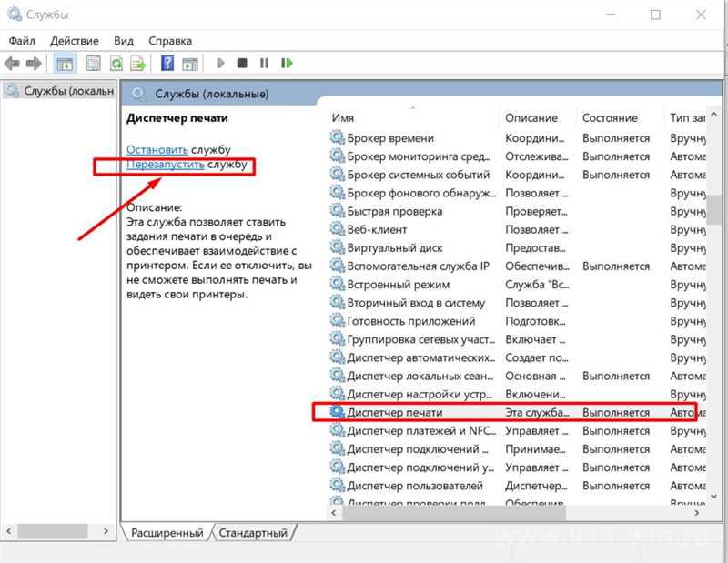Open the Справка menu

pyautogui.click(x=170, y=41)
